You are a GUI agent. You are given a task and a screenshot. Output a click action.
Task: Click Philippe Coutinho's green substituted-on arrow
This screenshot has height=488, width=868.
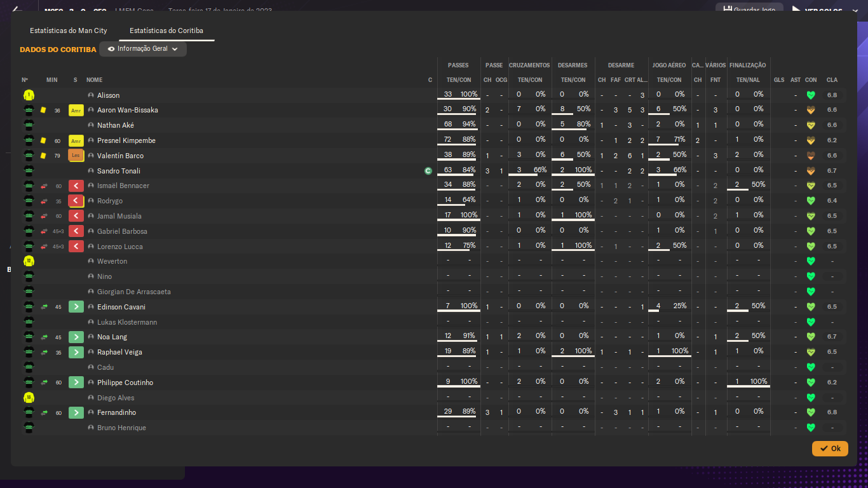76,383
